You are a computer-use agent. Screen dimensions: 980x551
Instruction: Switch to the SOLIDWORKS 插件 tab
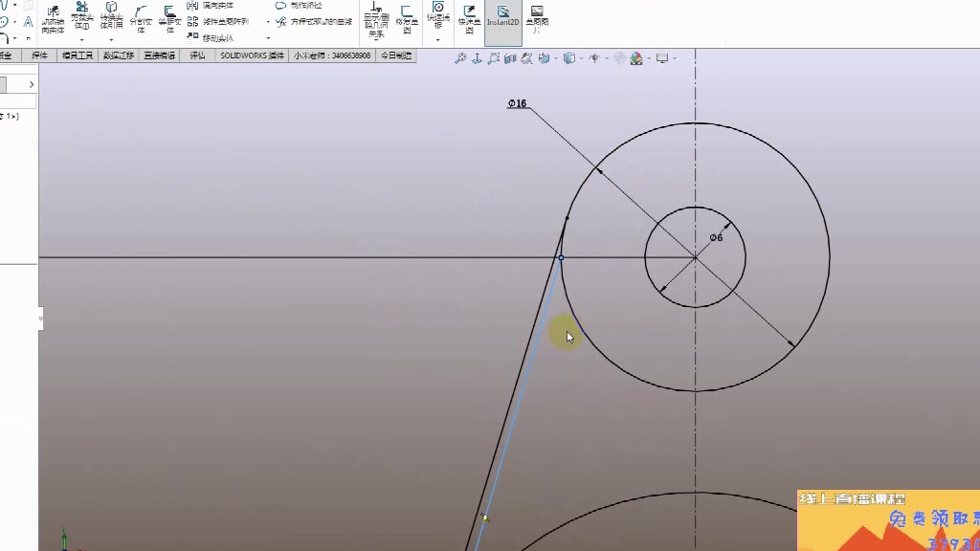[x=253, y=55]
